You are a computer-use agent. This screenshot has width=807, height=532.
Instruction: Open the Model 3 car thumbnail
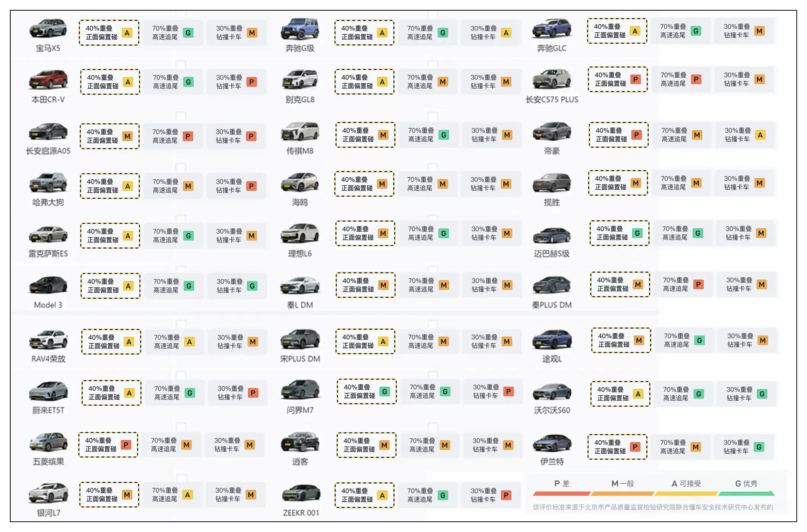pyautogui.click(x=48, y=285)
